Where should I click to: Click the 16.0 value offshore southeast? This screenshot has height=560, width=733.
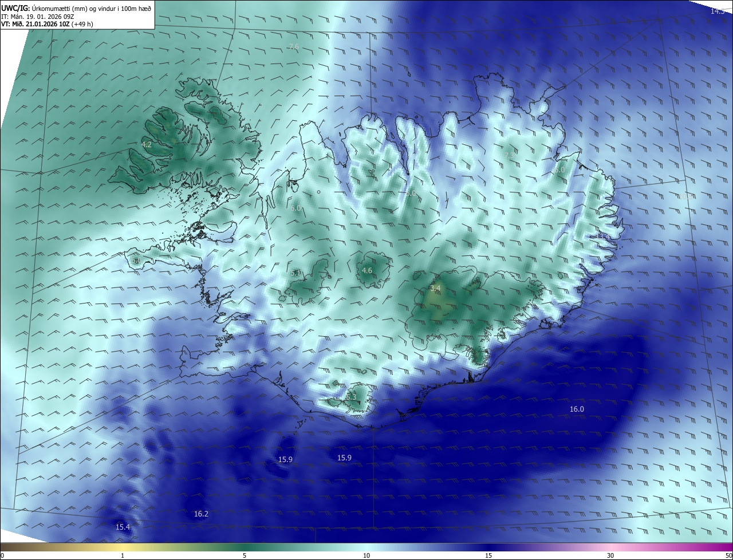tap(577, 409)
